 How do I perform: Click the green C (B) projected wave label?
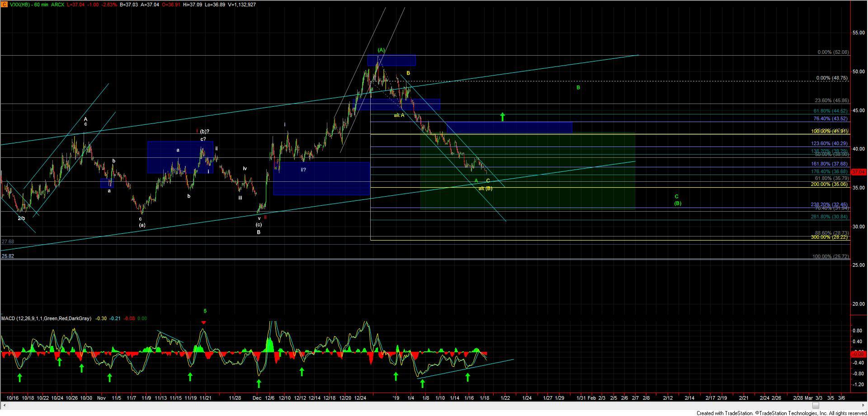[x=677, y=200]
